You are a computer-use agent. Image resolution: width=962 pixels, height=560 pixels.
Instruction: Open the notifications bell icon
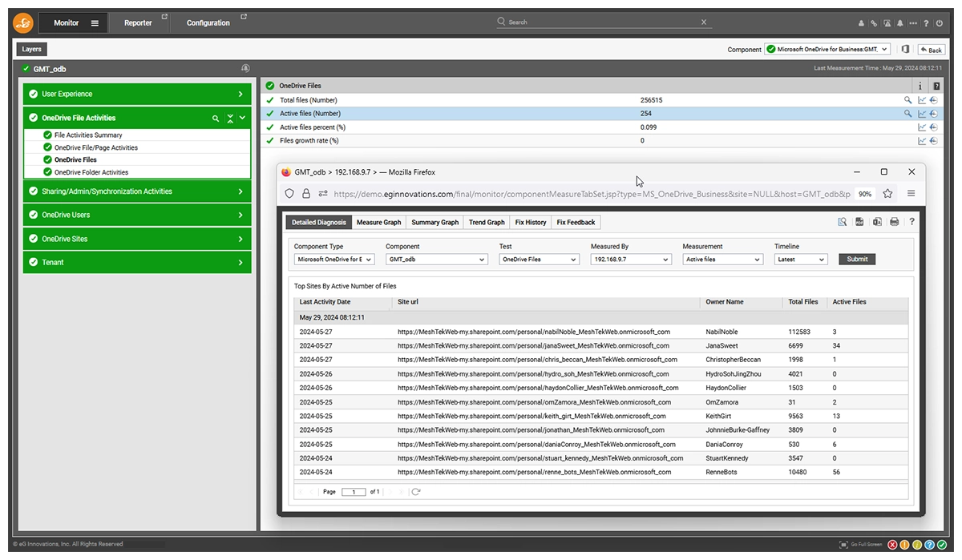click(x=900, y=23)
